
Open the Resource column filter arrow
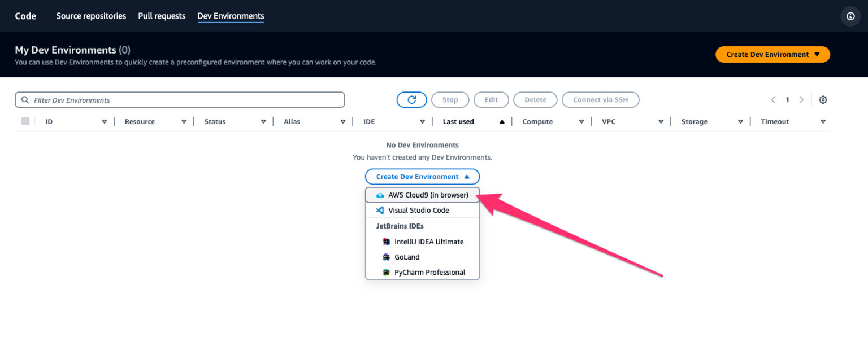[x=184, y=122]
